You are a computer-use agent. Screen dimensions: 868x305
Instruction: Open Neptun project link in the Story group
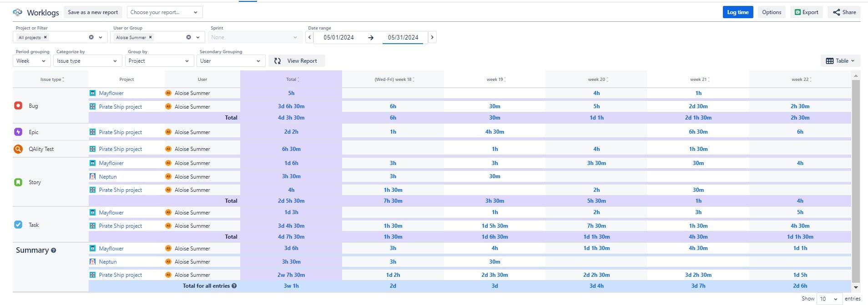coord(108,177)
